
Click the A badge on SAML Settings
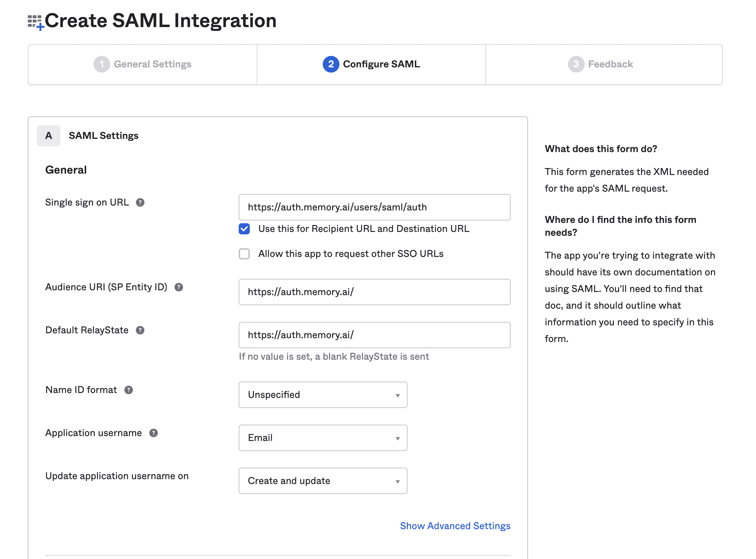48,135
